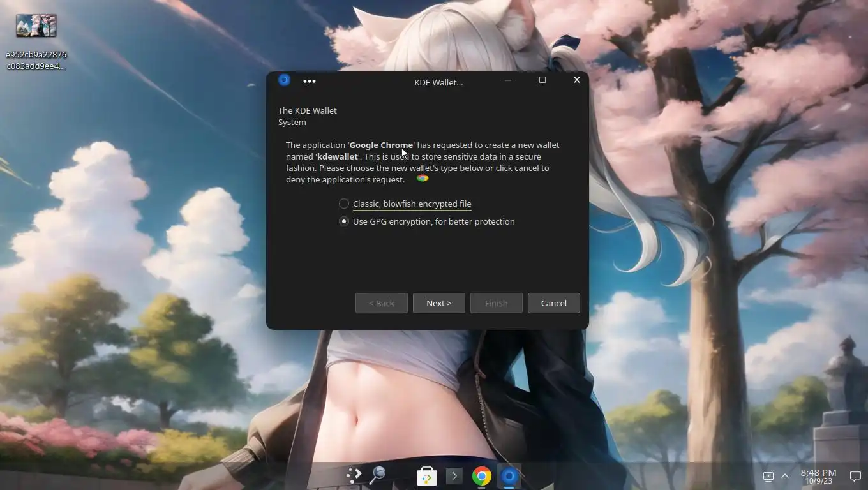Open notifications speech-bubble icon
The width and height of the screenshot is (868, 490).
[x=855, y=476]
